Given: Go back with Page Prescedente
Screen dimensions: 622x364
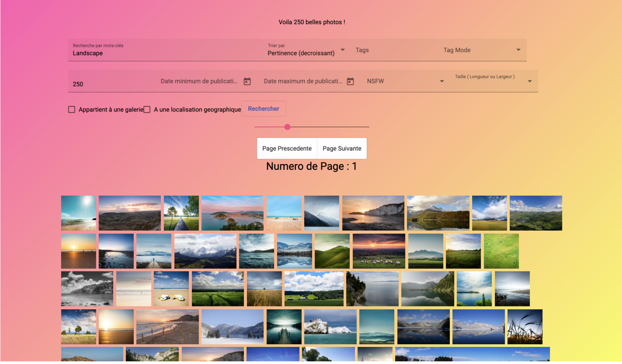Looking at the screenshot, I should pos(287,149).
